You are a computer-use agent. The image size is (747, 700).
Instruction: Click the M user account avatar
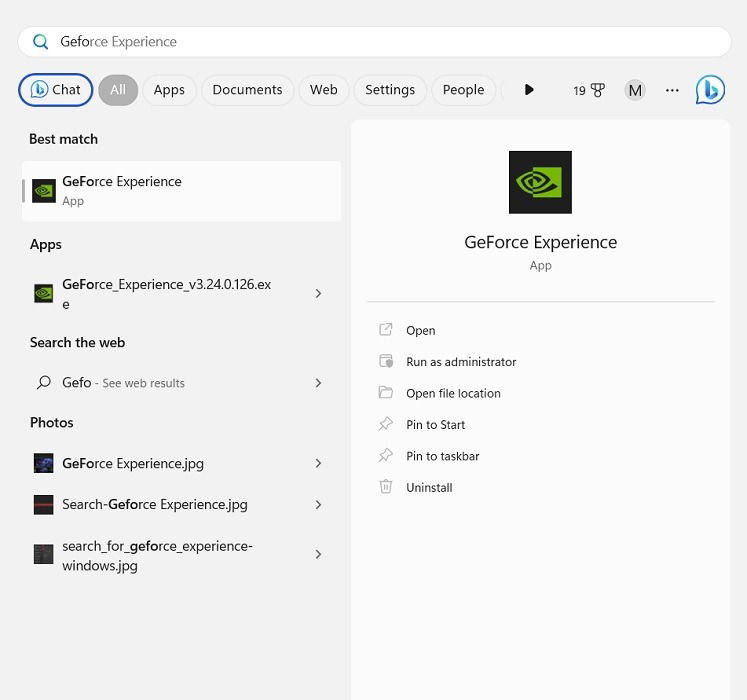pyautogui.click(x=635, y=90)
